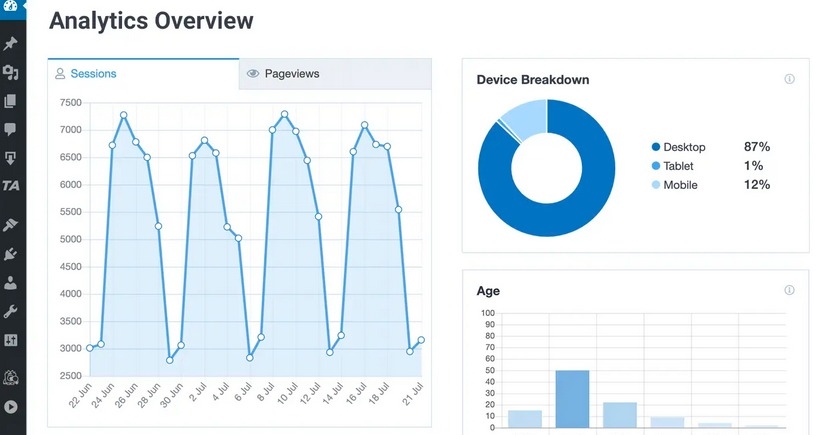Open Settings sliders icon in sidebar
The width and height of the screenshot is (820, 435).
(11, 340)
